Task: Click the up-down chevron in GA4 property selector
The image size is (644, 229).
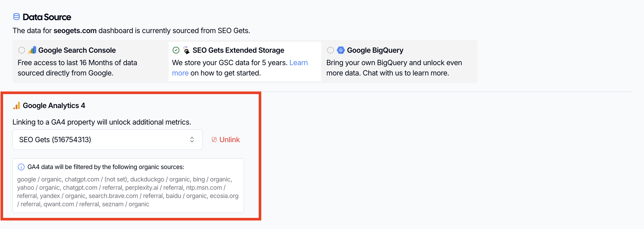Action: click(192, 140)
